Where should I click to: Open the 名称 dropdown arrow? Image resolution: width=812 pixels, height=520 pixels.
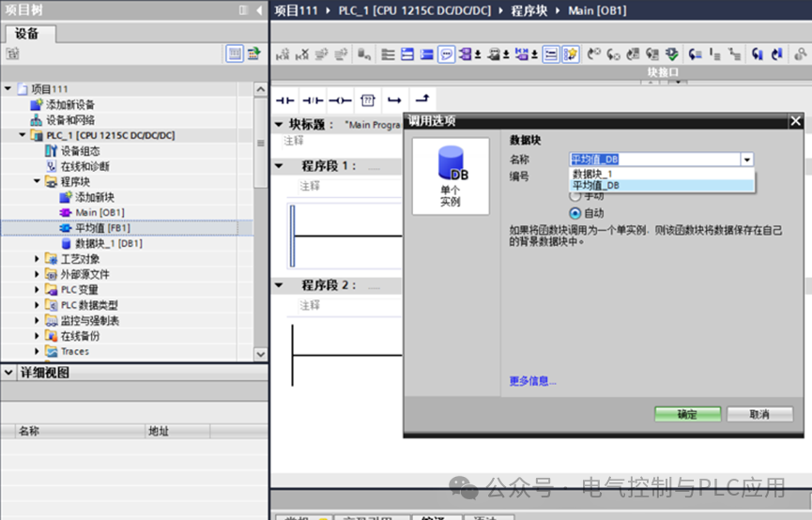(746, 160)
